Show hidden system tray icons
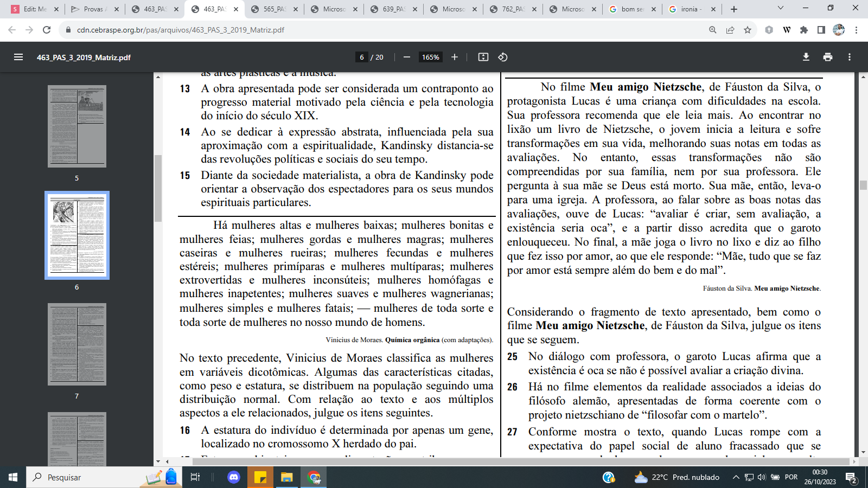This screenshot has width=868, height=488. 736,477
